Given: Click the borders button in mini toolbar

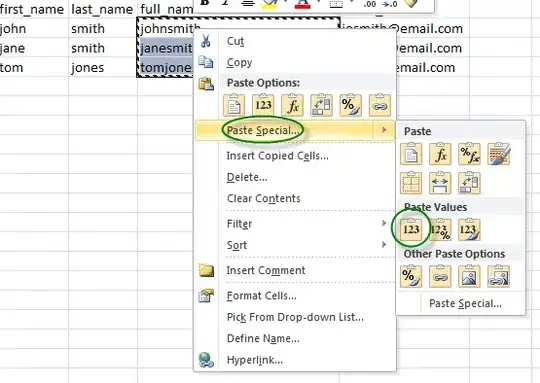Looking at the screenshot, I should (x=336, y=4).
